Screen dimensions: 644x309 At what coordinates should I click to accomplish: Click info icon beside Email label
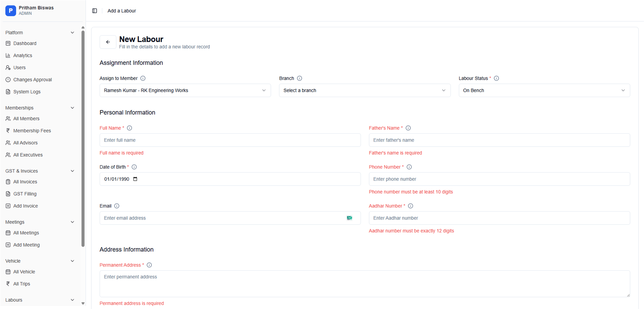pos(117,206)
